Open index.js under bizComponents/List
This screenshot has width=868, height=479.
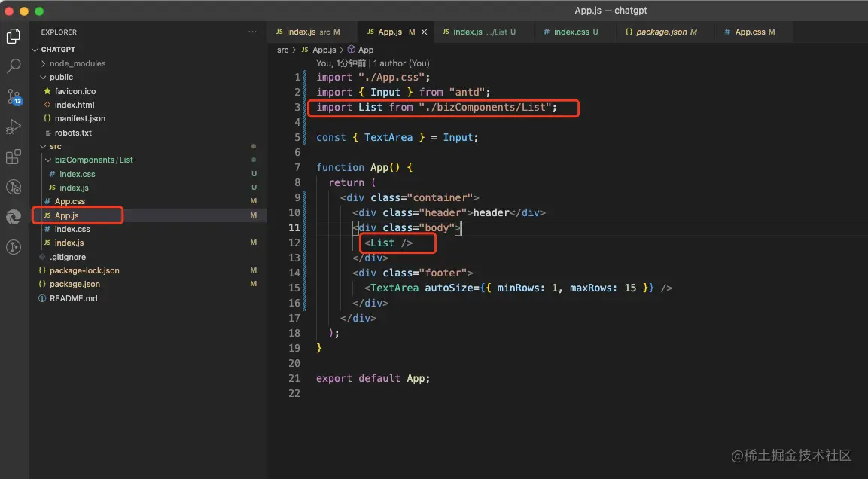click(x=74, y=188)
